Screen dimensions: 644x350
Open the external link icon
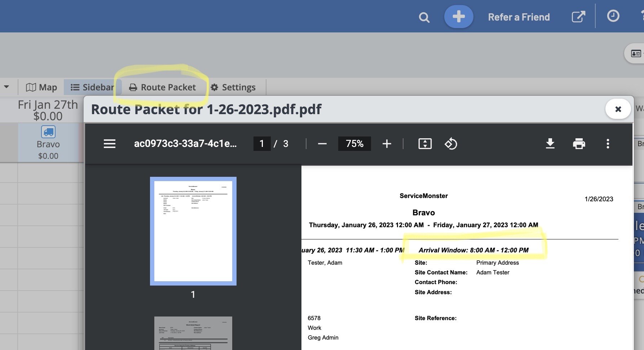(578, 17)
